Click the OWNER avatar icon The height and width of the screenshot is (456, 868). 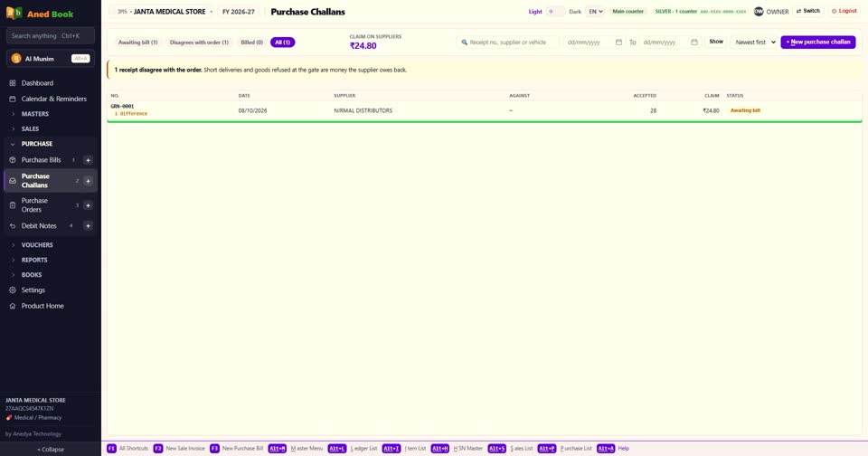click(759, 11)
